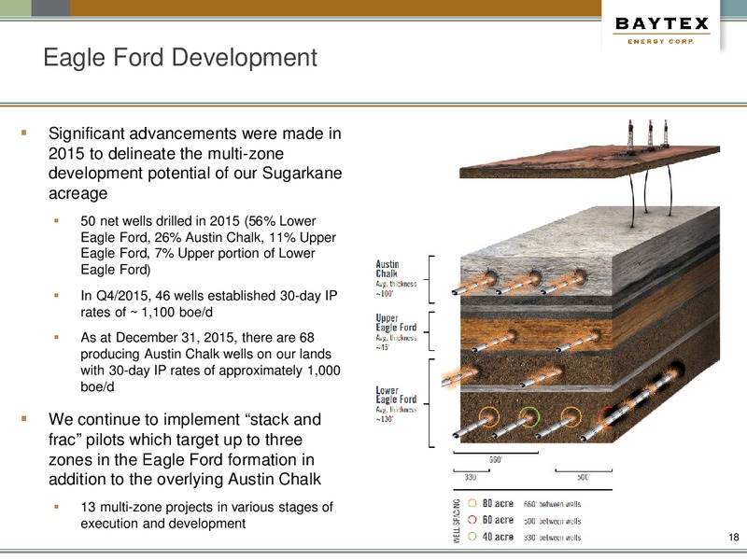Viewport: 747px width, 560px height.
Task: Click the "Lower Eagle Ford" layer label
Action: (396, 394)
